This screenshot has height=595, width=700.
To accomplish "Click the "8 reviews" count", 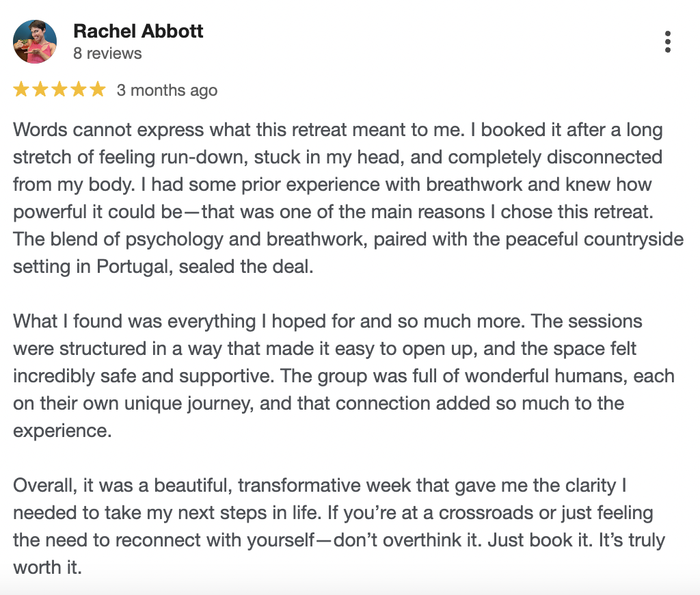I will pos(107,53).
